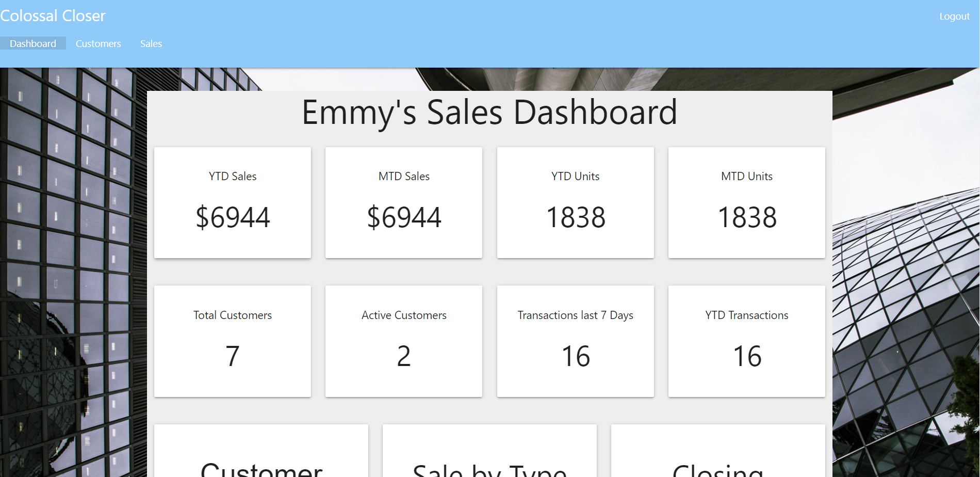Screen dimensions: 980x477
Task: Select the YTD Units card
Action: pos(576,202)
